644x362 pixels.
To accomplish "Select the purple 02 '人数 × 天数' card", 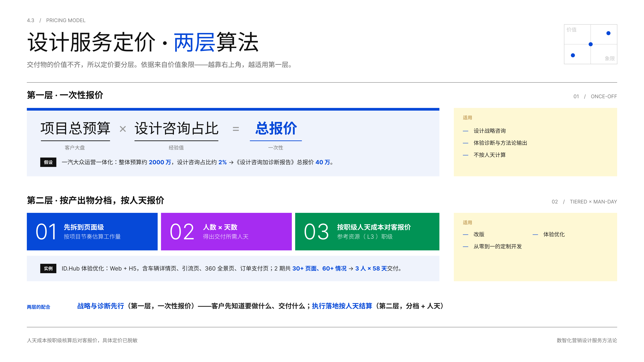I will click(226, 232).
